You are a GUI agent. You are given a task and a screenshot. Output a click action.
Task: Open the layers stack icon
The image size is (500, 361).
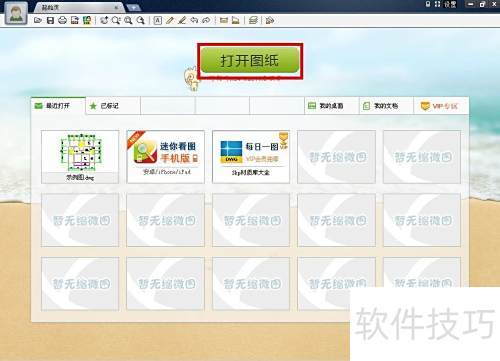pos(253,21)
